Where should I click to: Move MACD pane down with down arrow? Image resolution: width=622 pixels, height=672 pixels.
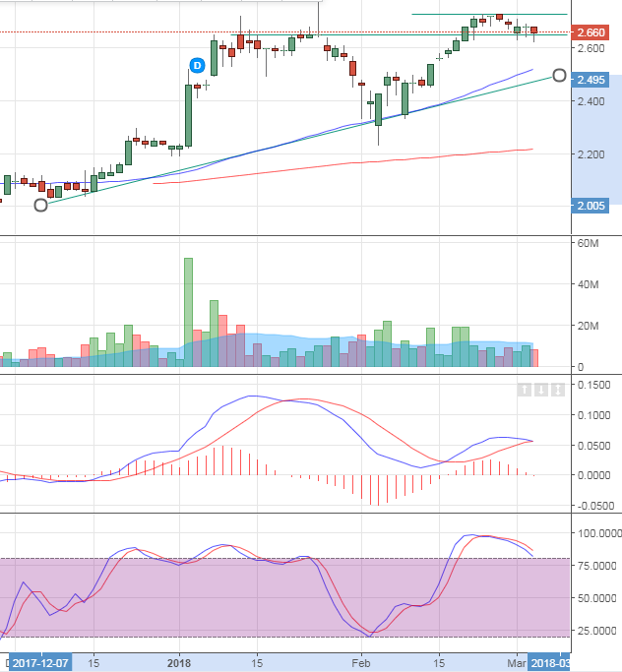tap(541, 390)
